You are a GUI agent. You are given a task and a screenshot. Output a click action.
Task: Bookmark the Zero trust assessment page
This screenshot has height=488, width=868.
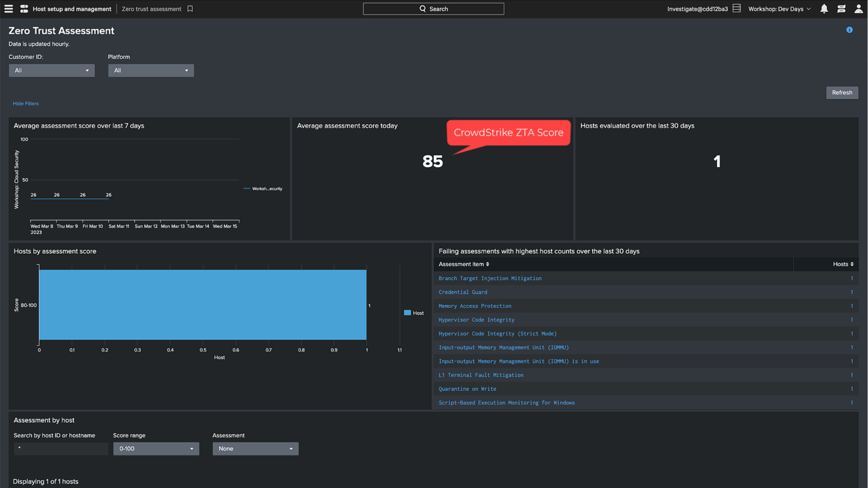(x=189, y=8)
